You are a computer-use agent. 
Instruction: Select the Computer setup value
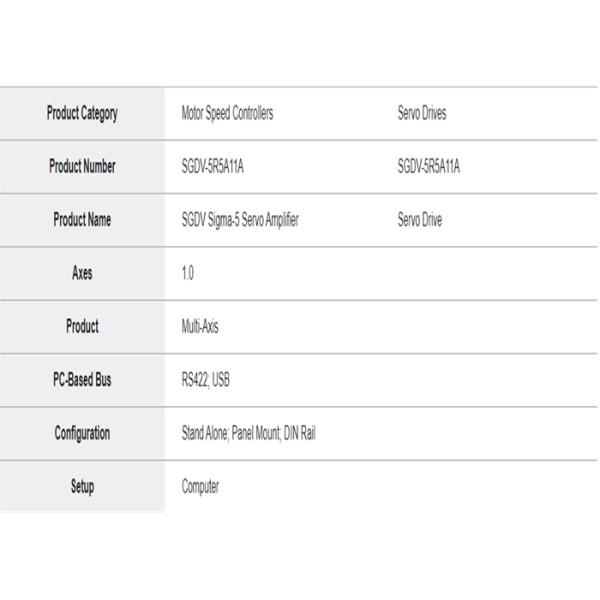click(200, 487)
